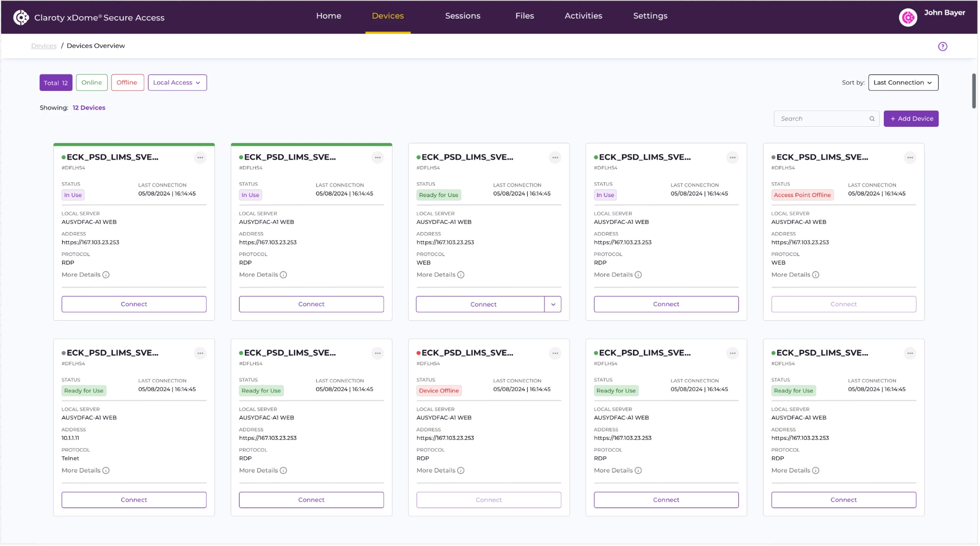Click John Bayer's profile avatar

[x=907, y=18]
